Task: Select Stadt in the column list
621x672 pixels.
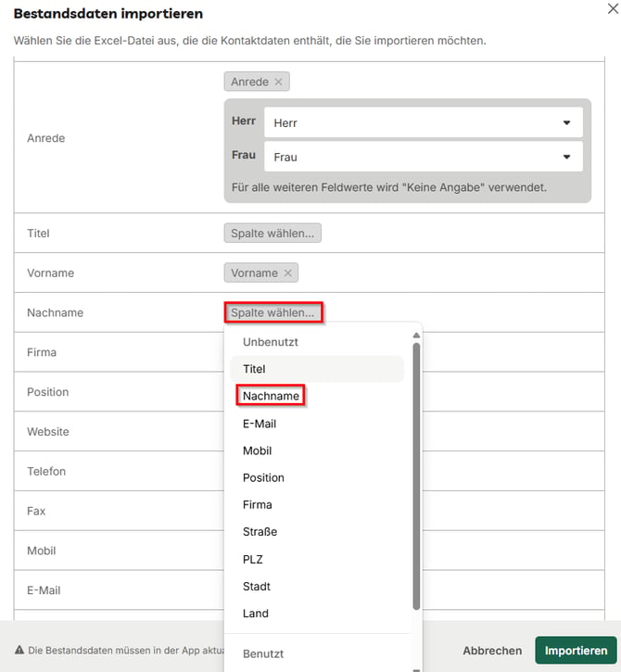Action: coord(317,586)
